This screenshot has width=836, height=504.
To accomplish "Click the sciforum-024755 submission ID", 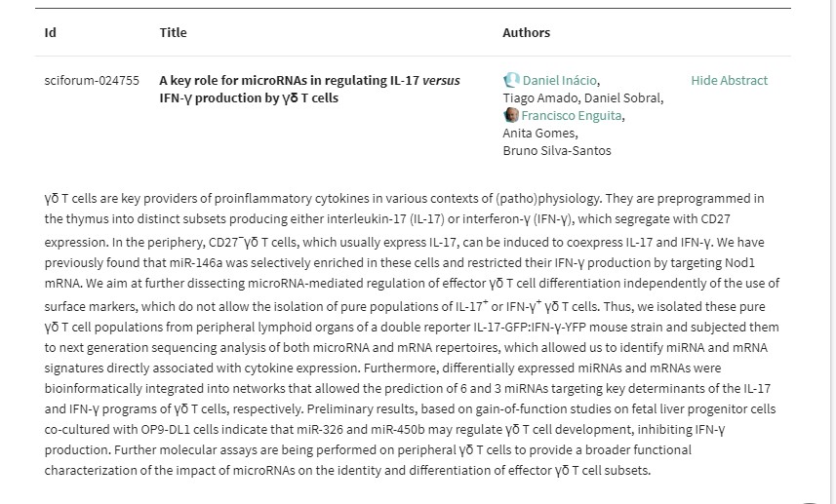I will [x=92, y=81].
